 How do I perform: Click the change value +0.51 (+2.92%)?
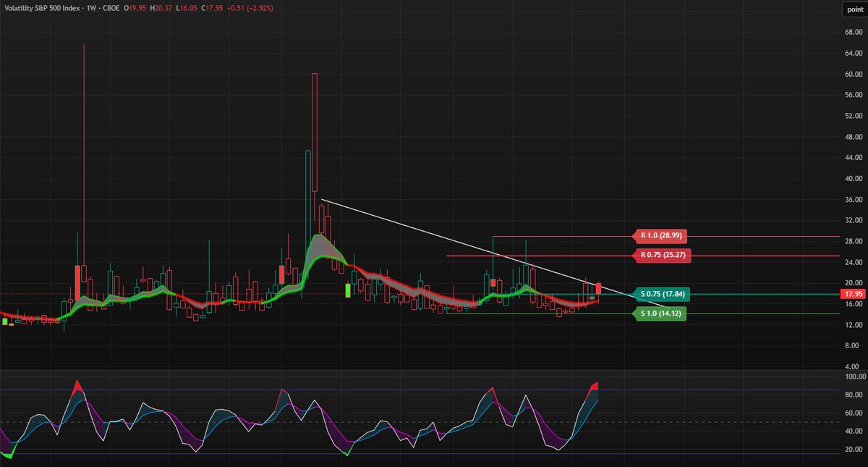pos(250,8)
